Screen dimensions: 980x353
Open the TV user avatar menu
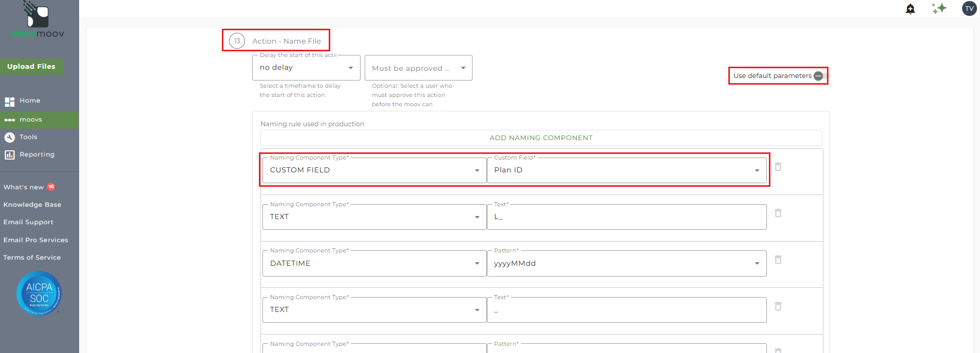point(969,9)
